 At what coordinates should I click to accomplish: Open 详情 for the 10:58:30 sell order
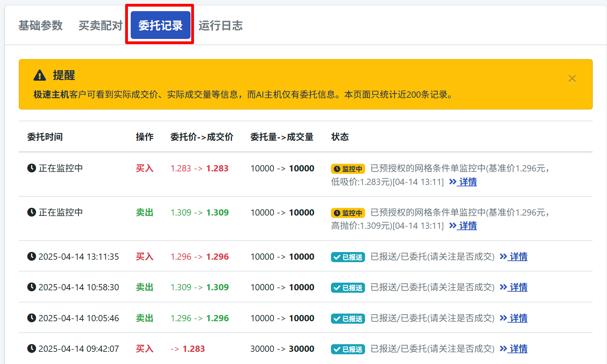coord(513,287)
